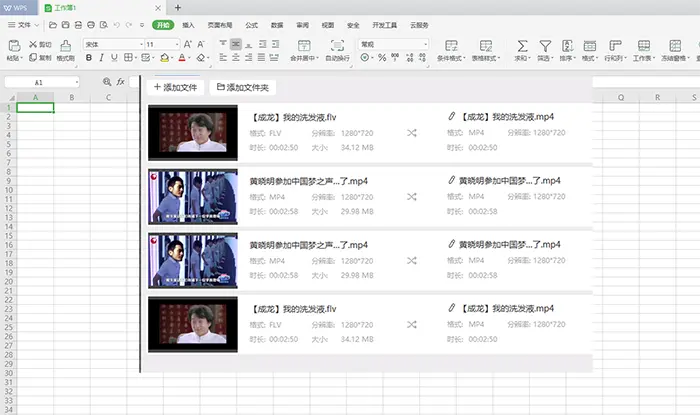Click the eraser clear-format icon

coord(201,58)
